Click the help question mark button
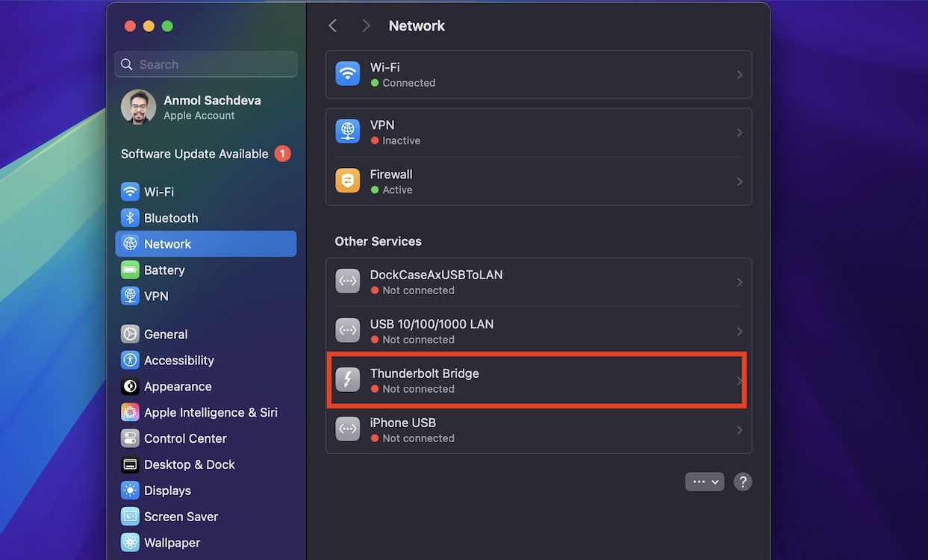 (x=742, y=482)
